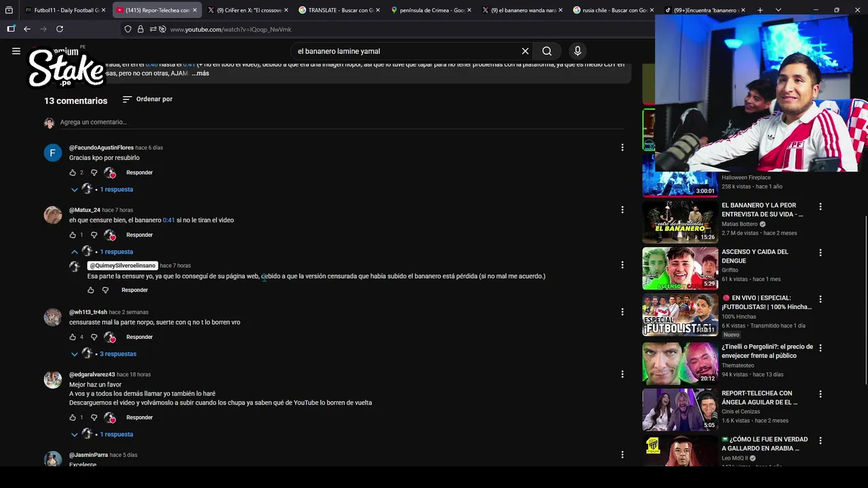The image size is (868, 488).
Task: Open more options for EL BANANERO Y LA PEOR video
Action: pos(820,206)
